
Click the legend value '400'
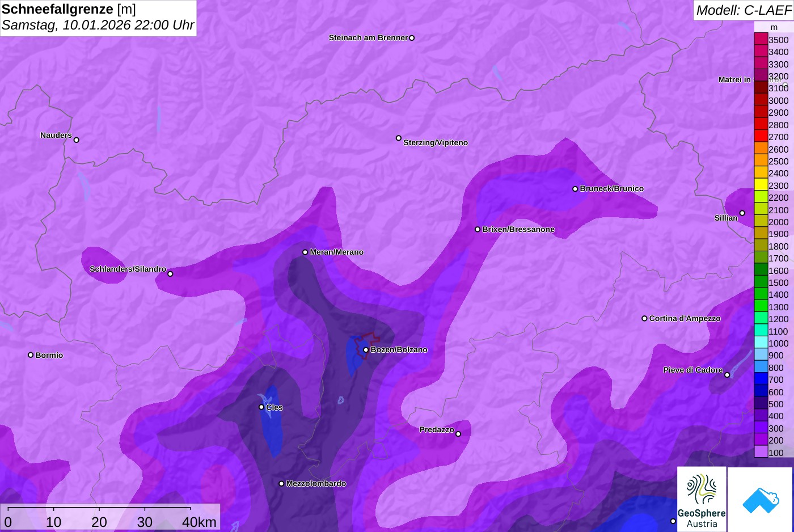776,416
